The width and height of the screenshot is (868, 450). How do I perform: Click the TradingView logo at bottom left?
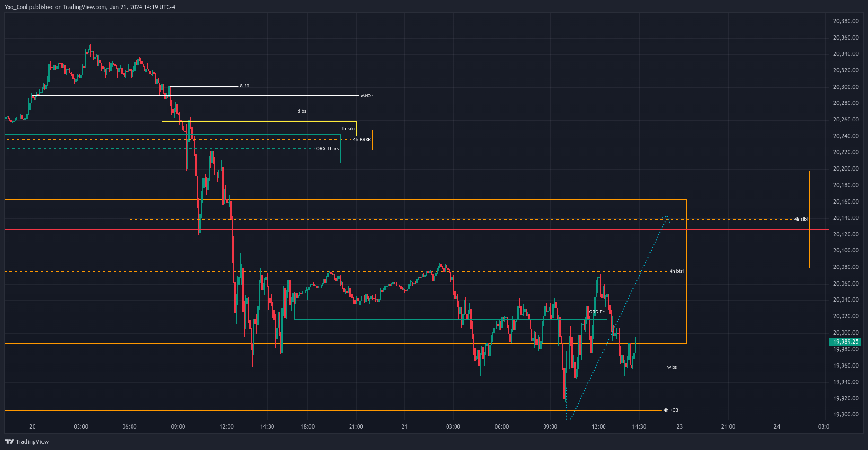(x=27, y=441)
